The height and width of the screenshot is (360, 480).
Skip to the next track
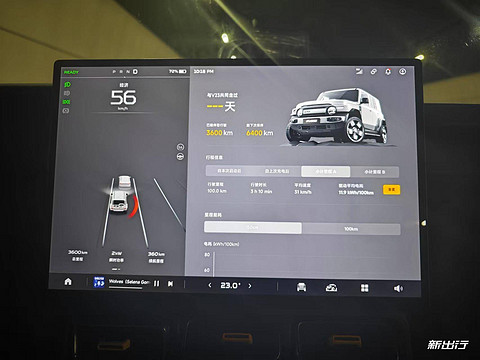(170, 284)
